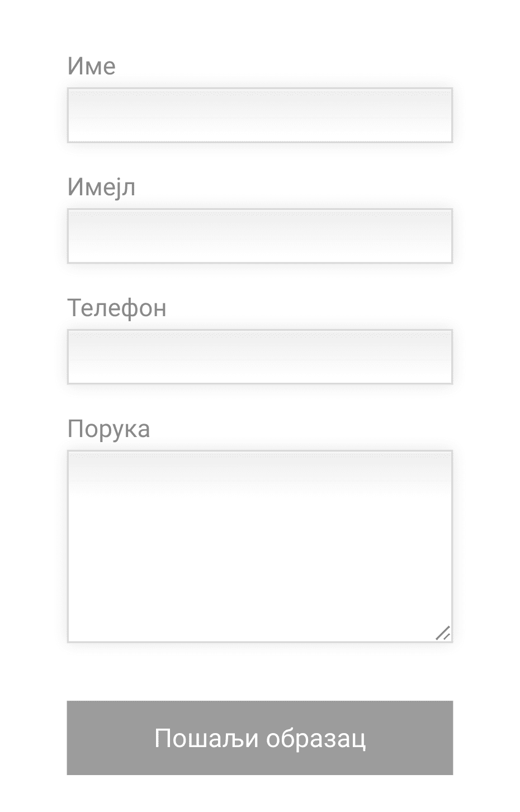Click the Име text input field
Viewport: 520px width, 812px height.
pyautogui.click(x=259, y=115)
